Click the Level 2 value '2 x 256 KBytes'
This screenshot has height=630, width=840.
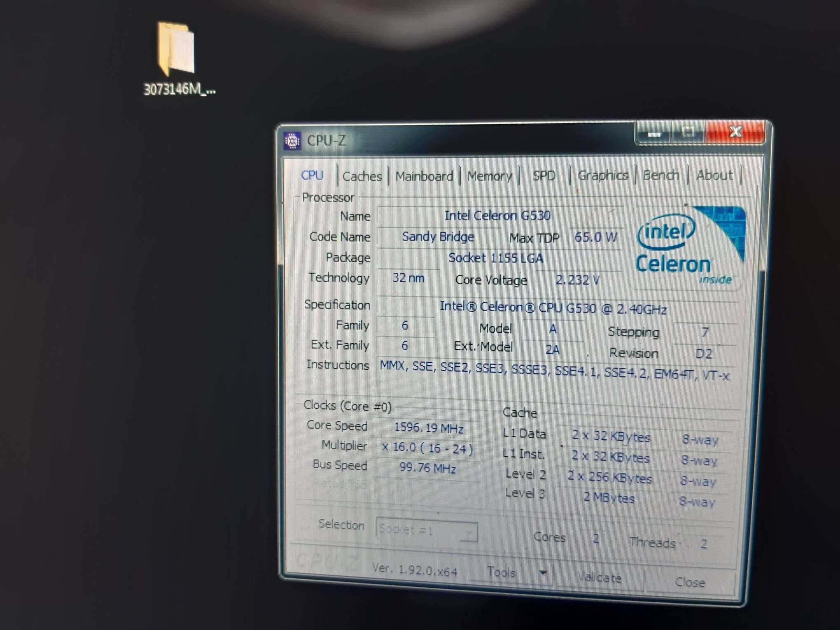610,478
